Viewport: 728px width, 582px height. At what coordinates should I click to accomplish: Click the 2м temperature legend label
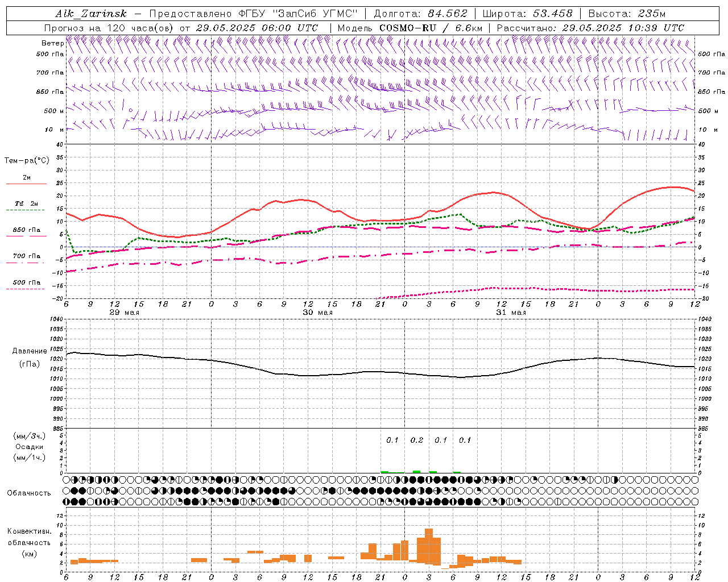[27, 178]
